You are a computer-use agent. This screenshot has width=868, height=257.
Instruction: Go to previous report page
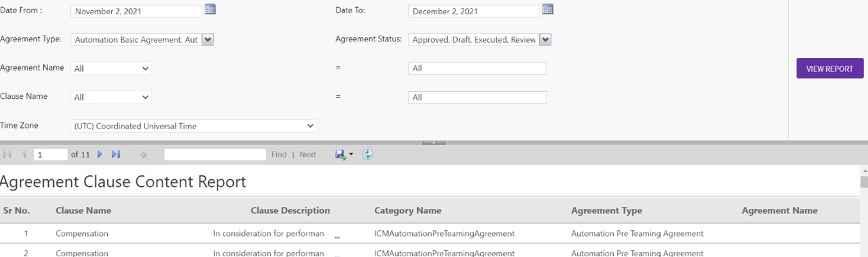[x=24, y=154]
